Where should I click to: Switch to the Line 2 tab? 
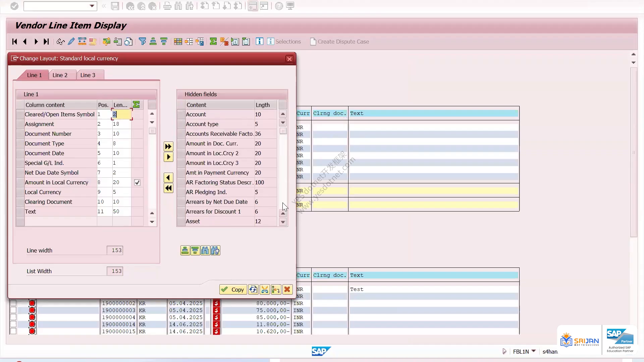tap(60, 75)
